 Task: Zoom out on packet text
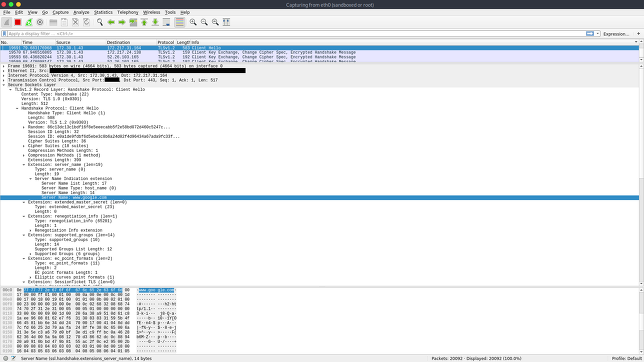point(204,22)
